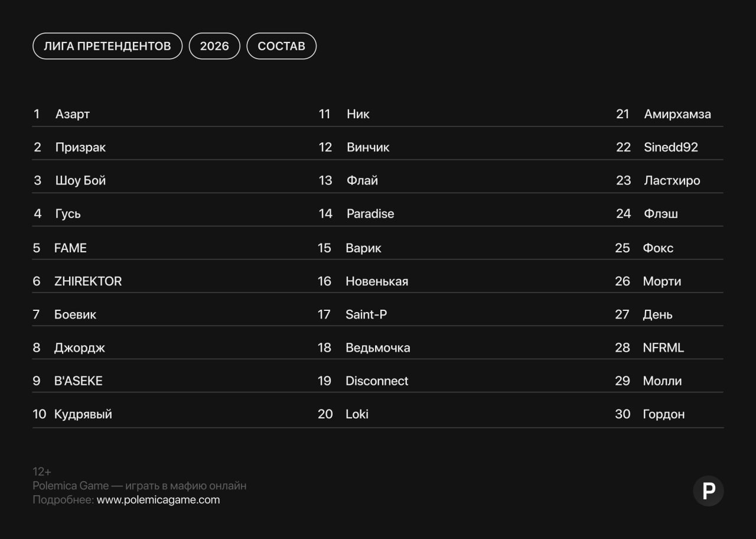Click the Disconnect player name
This screenshot has height=539, width=756.
point(377,381)
